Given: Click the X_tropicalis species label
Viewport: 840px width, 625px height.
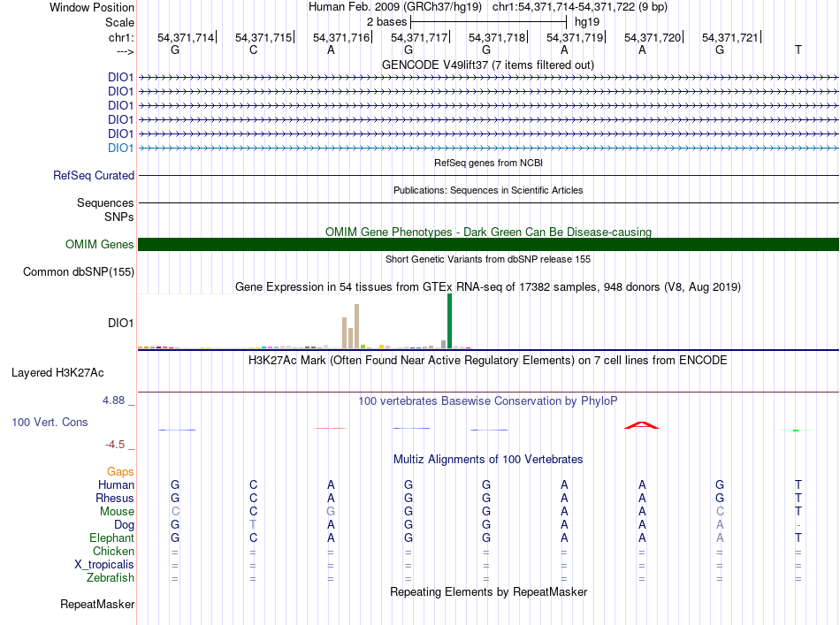Looking at the screenshot, I should 104,565.
